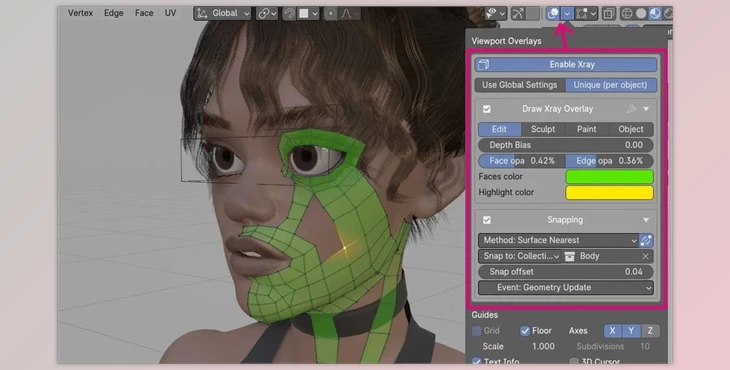The width and height of the screenshot is (730, 370).
Task: Switch to the Sculpt tab
Action: click(x=543, y=129)
